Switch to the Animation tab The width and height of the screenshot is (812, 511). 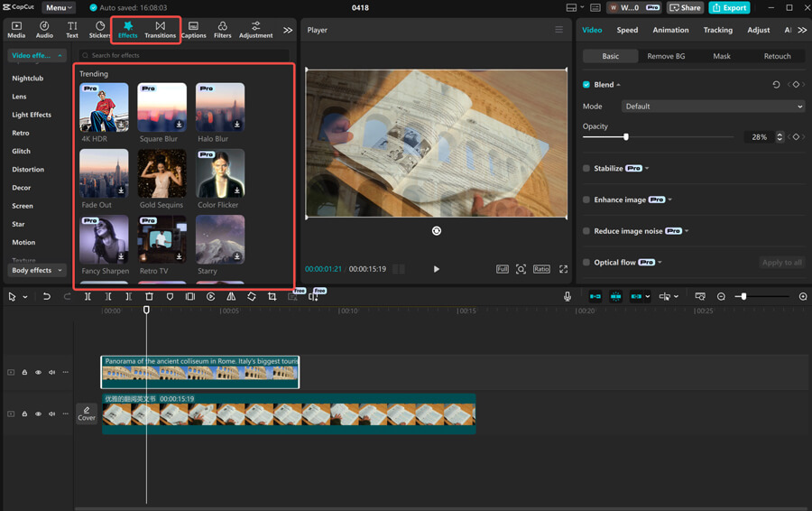pyautogui.click(x=670, y=30)
